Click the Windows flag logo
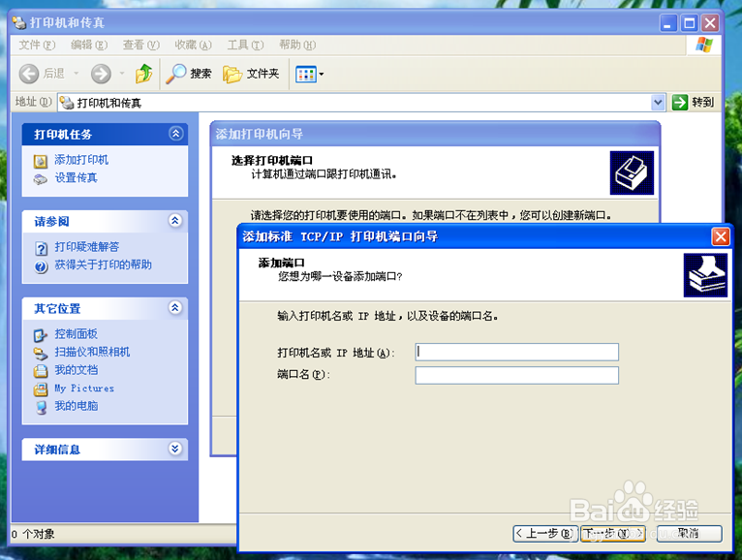Image resolution: width=742 pixels, height=560 pixels. tap(703, 46)
